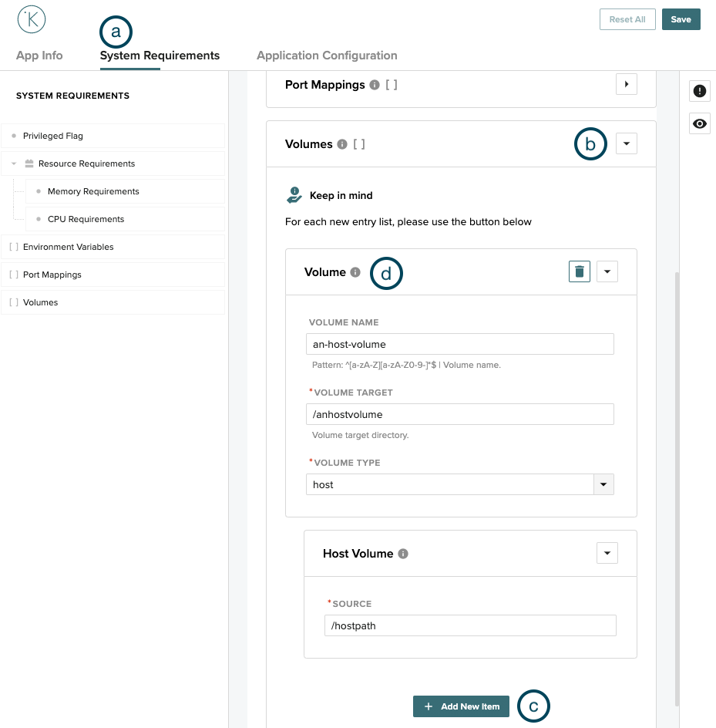Screen dimensions: 716x728
Task: Click the info icon beside Volumes heading
Action: (x=344, y=144)
